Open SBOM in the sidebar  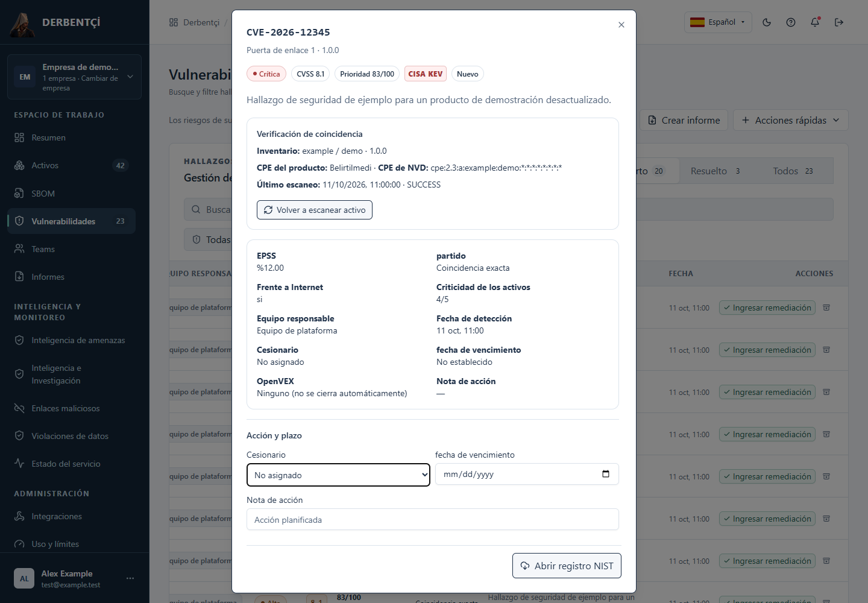71,194
